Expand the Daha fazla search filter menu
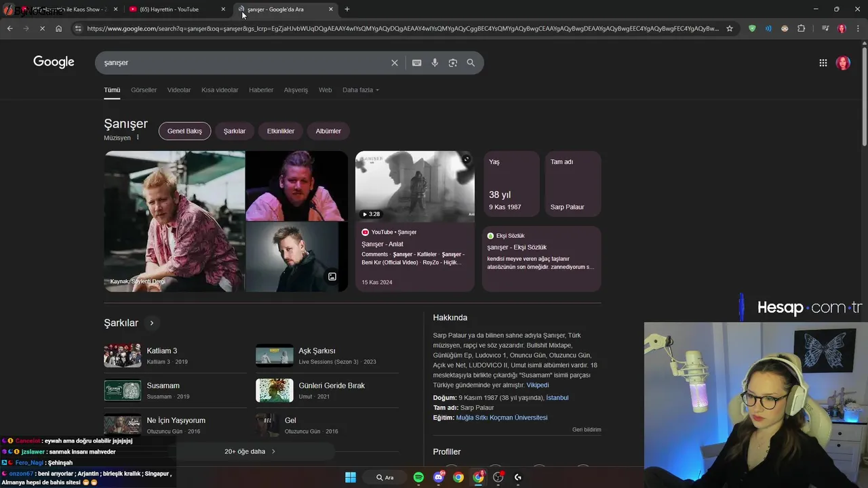 pos(361,89)
